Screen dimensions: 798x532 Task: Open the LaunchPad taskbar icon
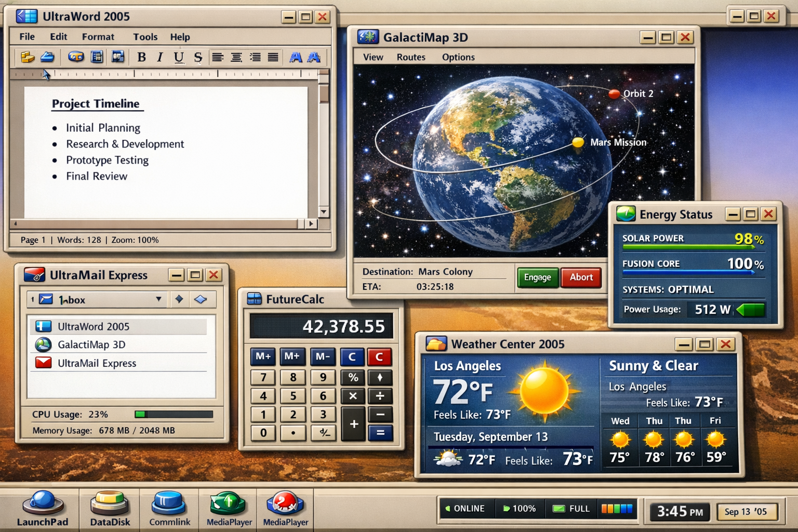[x=43, y=508]
